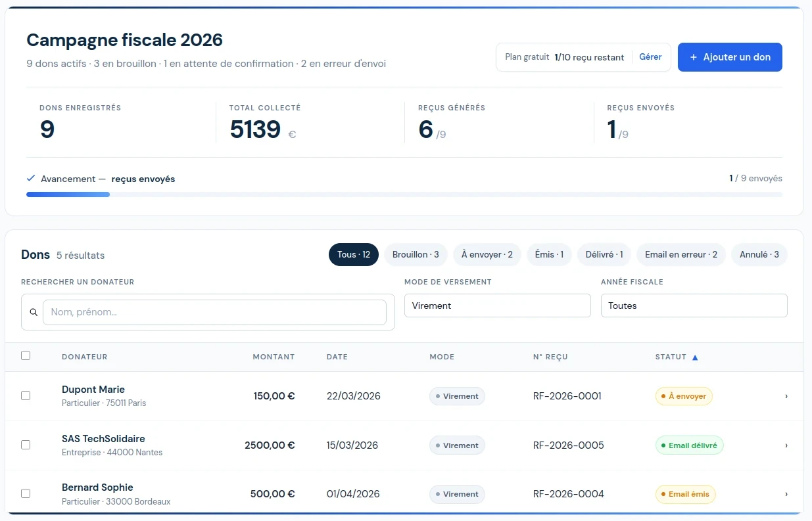
Task: Open row chevron for SAS TechSolidaire
Action: (x=786, y=445)
